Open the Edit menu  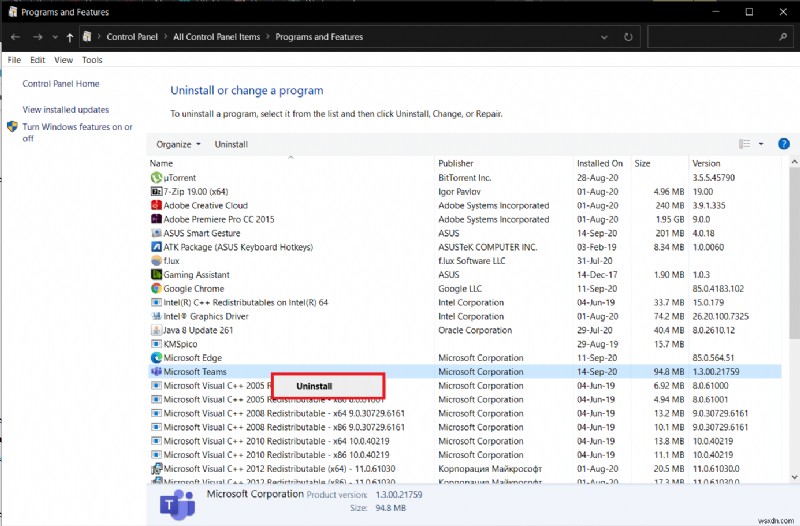37,60
